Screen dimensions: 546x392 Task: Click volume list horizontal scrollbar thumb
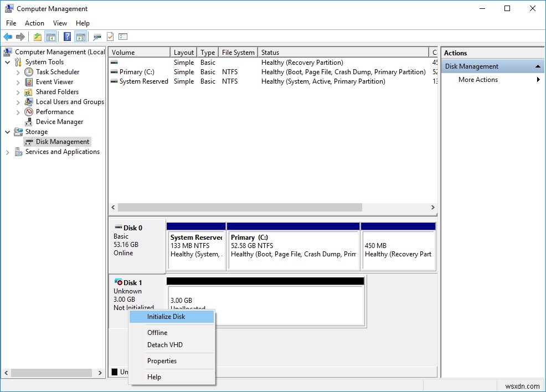click(x=240, y=208)
